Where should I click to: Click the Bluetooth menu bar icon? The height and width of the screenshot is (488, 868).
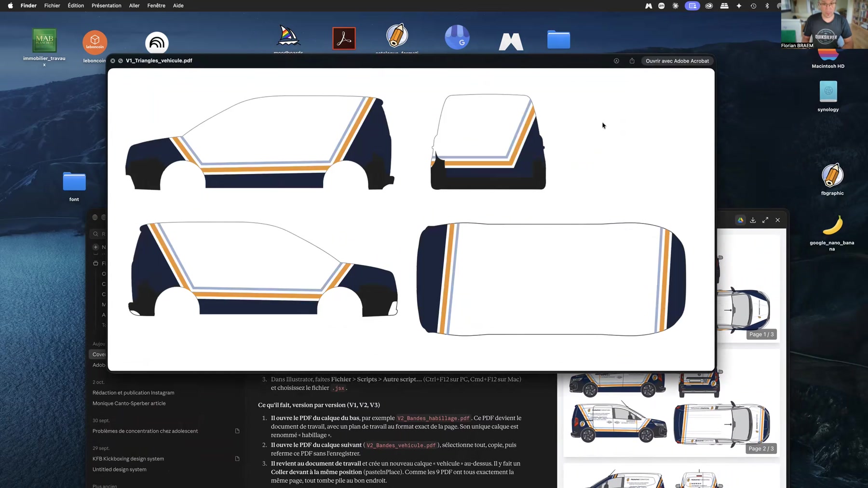767,6
